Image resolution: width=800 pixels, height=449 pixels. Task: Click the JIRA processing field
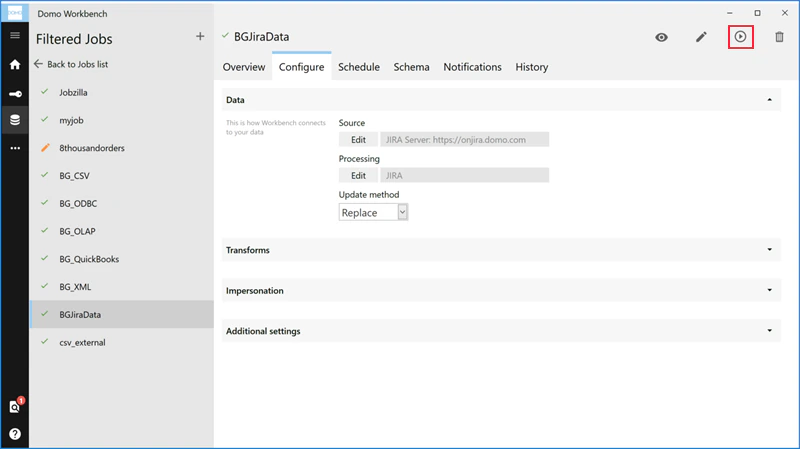pos(464,175)
